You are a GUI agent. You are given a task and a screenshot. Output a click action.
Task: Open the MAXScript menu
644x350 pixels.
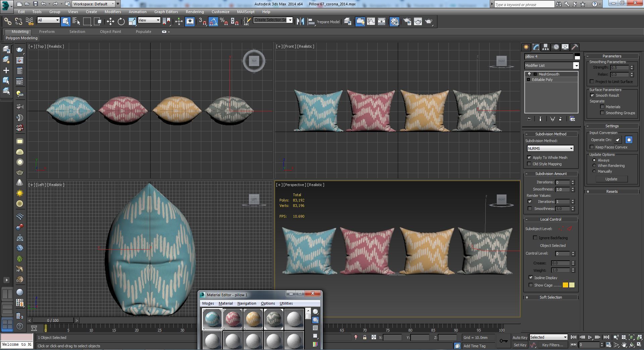[246, 12]
